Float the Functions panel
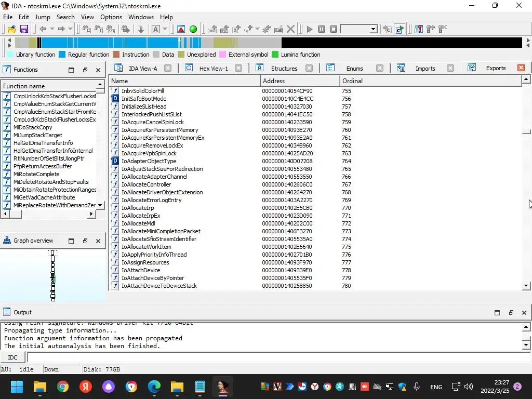The image size is (532, 399). point(85,70)
